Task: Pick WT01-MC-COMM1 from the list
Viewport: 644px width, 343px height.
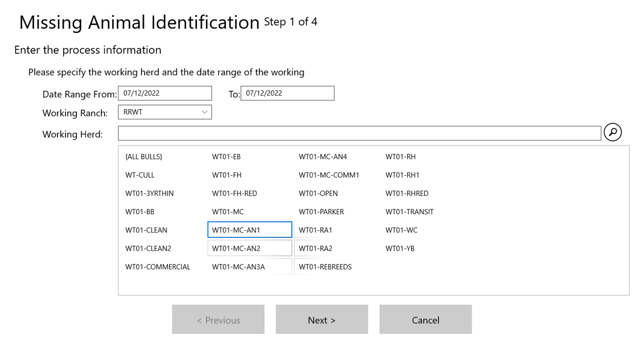Action: (x=329, y=175)
